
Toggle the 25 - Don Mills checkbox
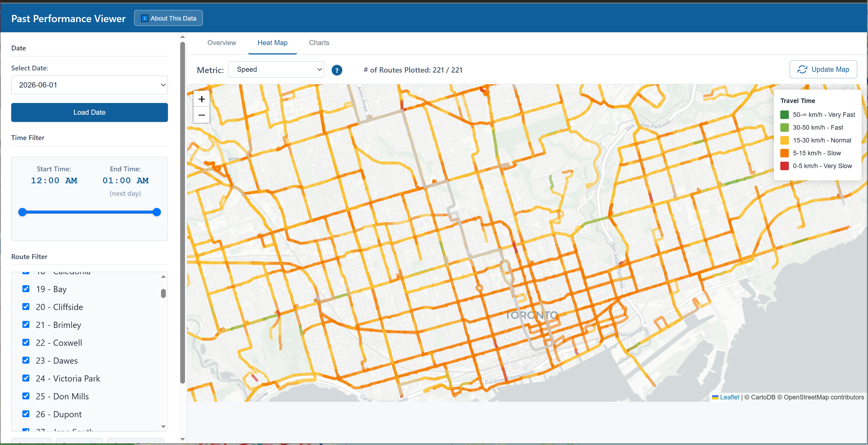click(26, 396)
